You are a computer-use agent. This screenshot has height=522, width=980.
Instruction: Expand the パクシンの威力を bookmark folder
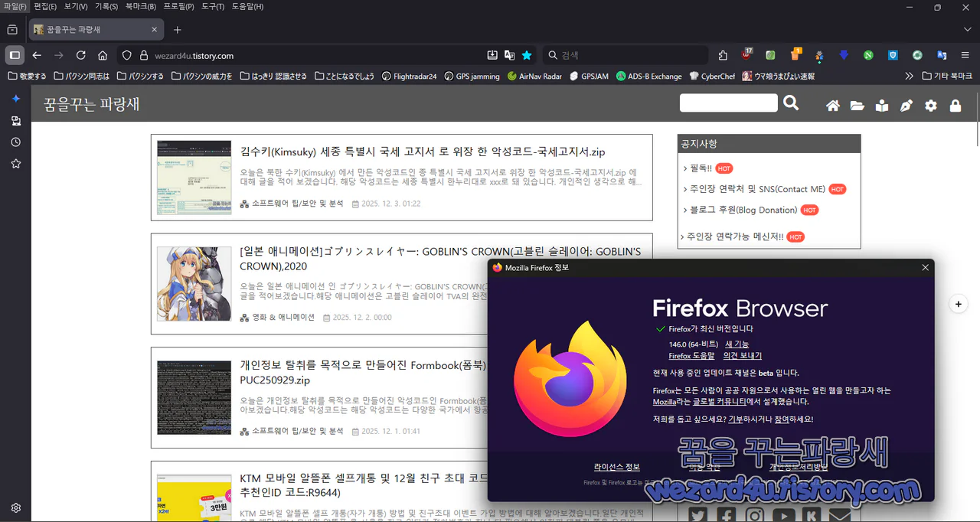pyautogui.click(x=202, y=76)
